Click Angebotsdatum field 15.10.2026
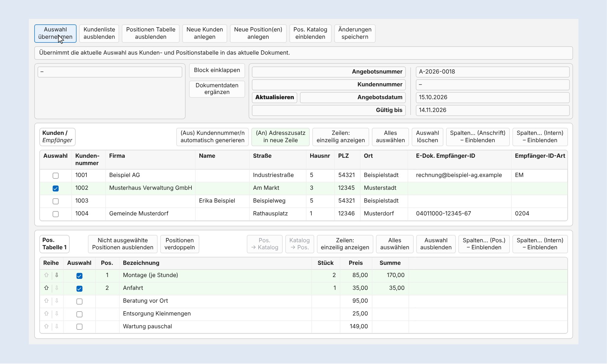This screenshot has width=607, height=364. point(493,97)
